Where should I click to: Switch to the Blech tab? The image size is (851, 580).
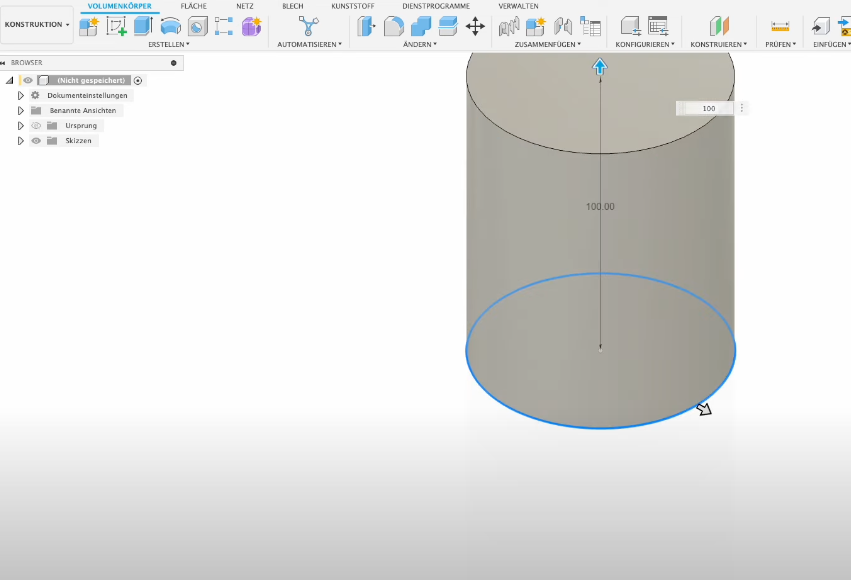[292, 6]
